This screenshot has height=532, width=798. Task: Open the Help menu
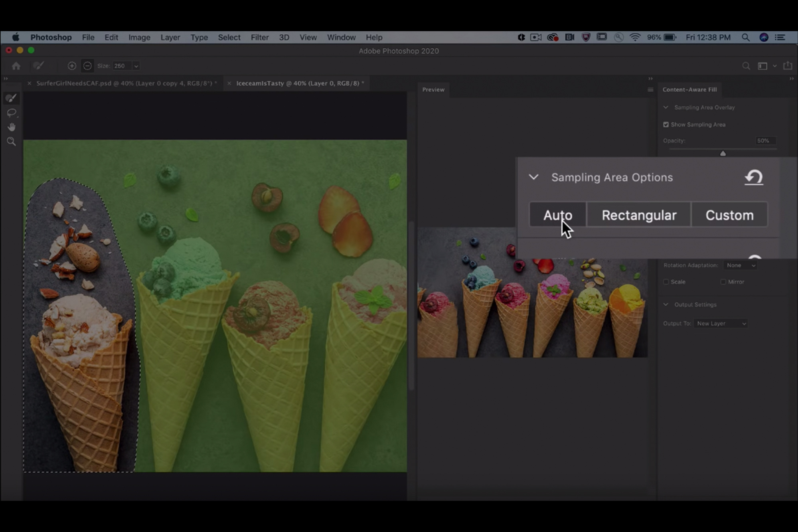pyautogui.click(x=374, y=37)
